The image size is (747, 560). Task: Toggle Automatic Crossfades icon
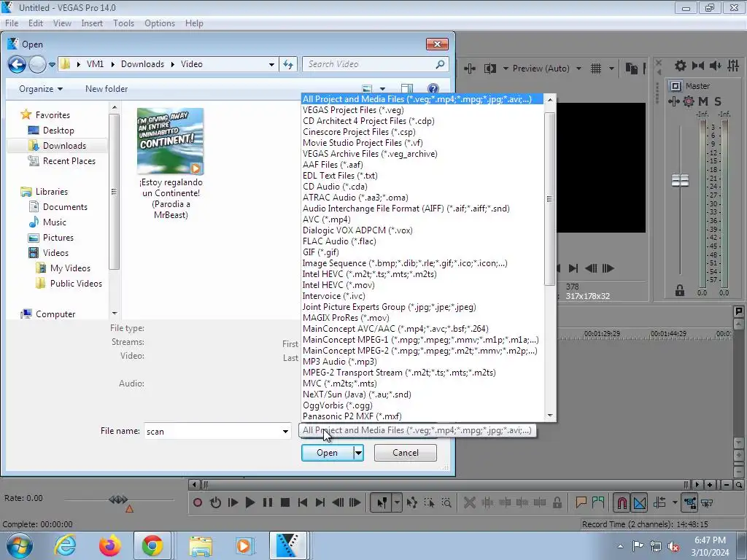640,502
